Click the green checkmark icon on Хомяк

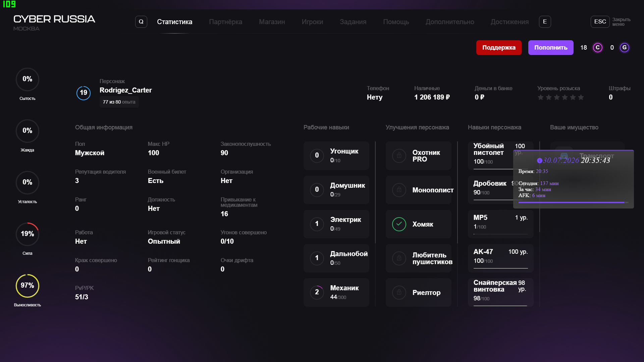coord(399,224)
